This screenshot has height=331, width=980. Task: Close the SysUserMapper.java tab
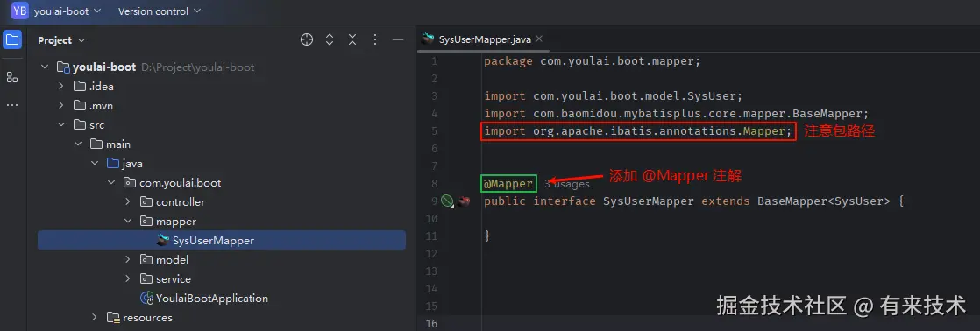point(539,39)
